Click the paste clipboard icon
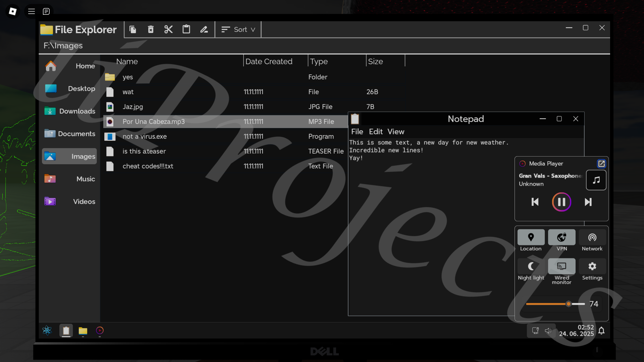The image size is (644, 362). (186, 29)
